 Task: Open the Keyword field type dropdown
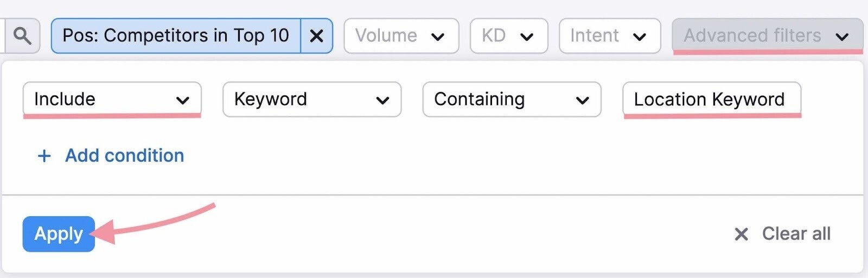pyautogui.click(x=311, y=99)
